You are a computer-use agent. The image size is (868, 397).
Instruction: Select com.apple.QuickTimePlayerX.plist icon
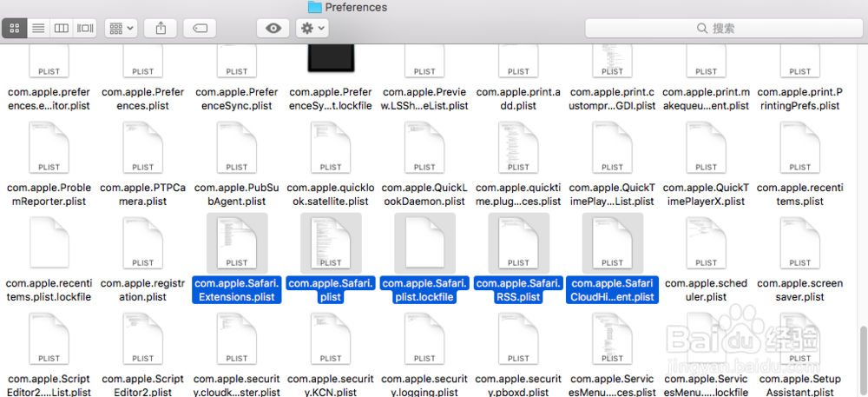[707, 147]
